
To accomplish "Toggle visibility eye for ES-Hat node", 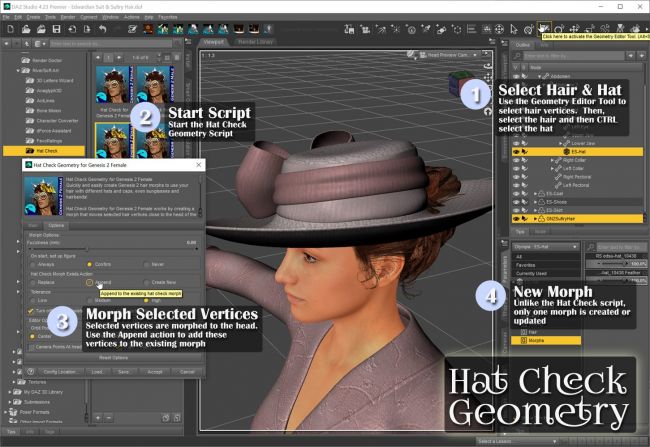I will click(x=517, y=150).
